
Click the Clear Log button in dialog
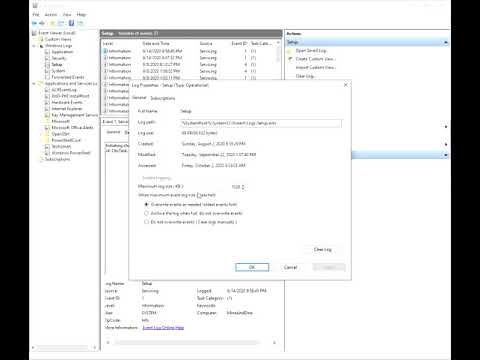pyautogui.click(x=322, y=250)
